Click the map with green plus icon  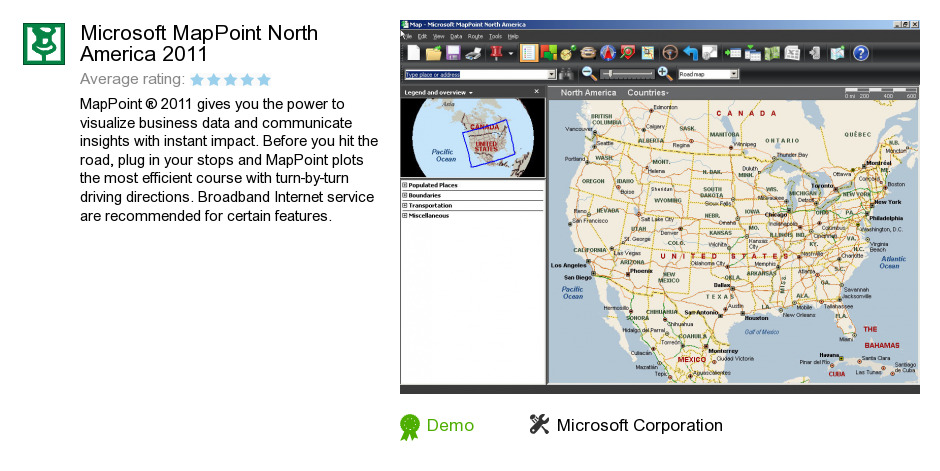[x=837, y=53]
